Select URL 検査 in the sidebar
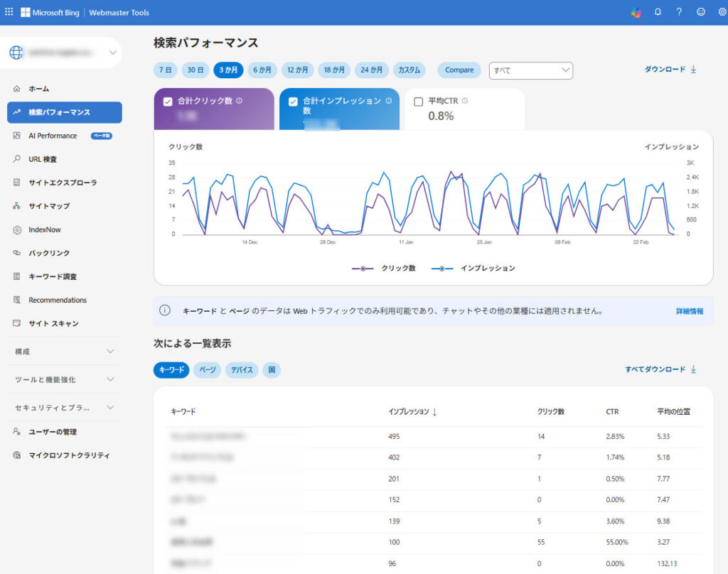Screen dimensions: 728x574 coord(44,158)
